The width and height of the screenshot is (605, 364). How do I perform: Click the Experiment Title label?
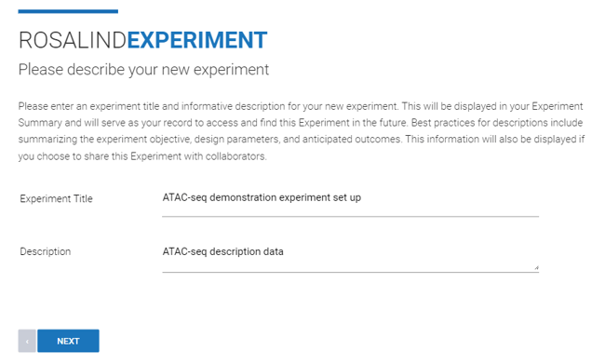pyautogui.click(x=57, y=198)
